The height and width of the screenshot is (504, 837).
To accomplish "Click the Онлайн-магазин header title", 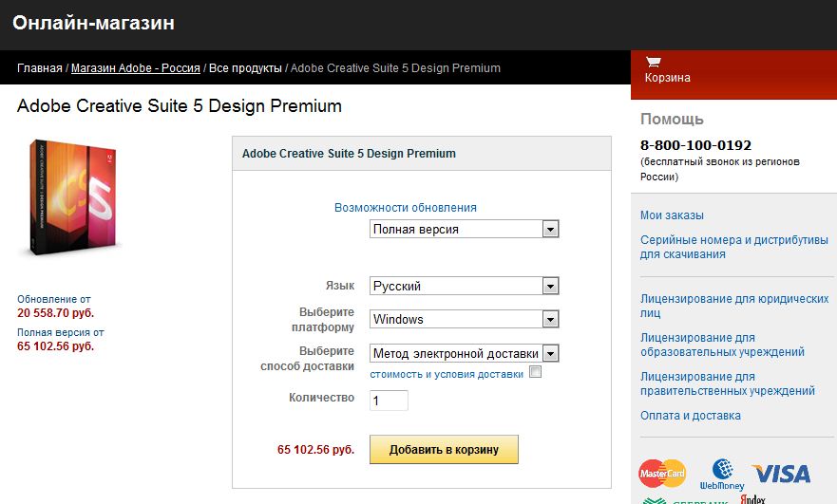I will click(93, 23).
